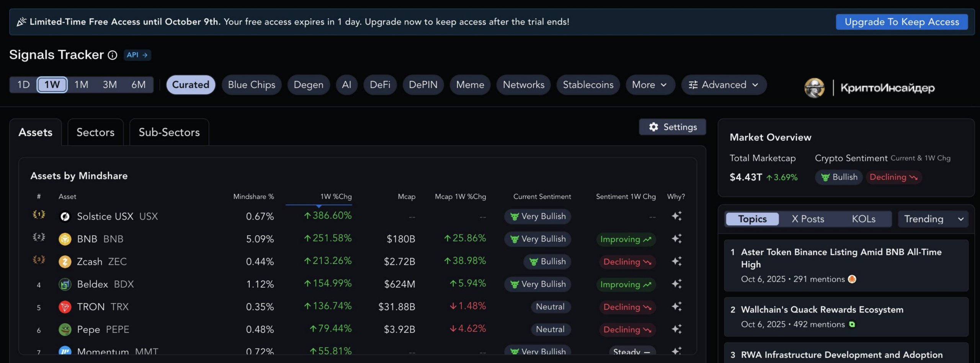Open the Advanced filters dropdown

click(x=724, y=85)
